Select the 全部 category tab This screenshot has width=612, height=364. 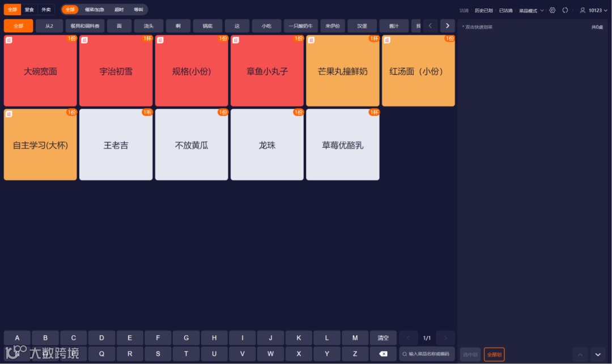pos(18,25)
